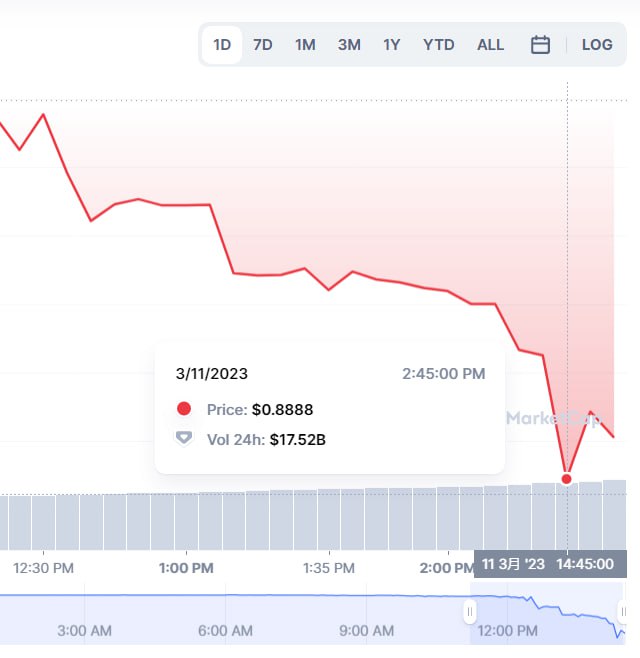
Task: Click the red data point marker
Action: 567,479
